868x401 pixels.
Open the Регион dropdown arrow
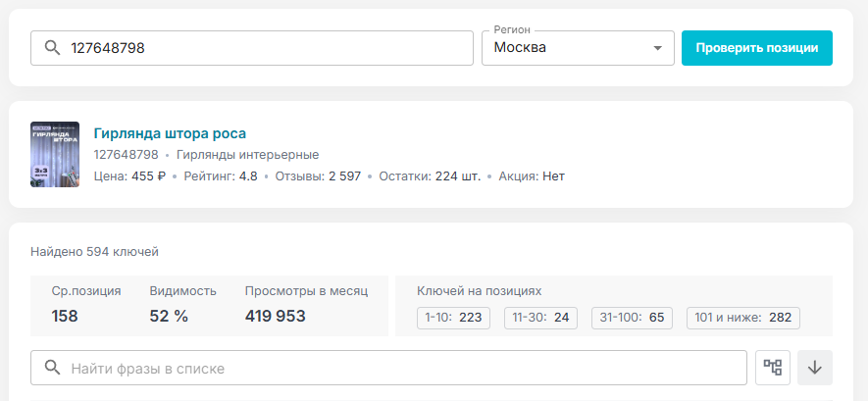(x=657, y=48)
